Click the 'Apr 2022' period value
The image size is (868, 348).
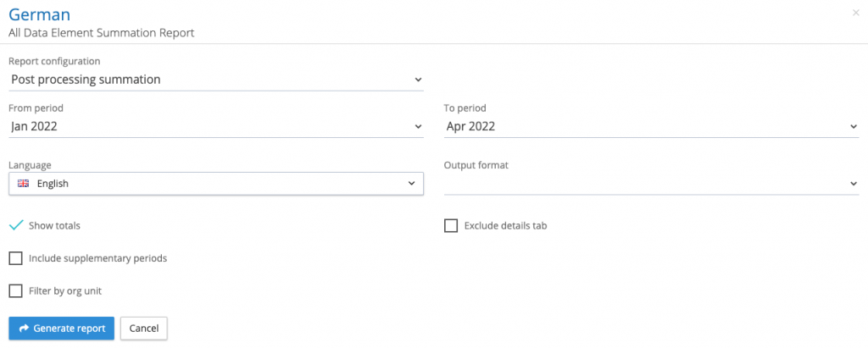point(470,127)
